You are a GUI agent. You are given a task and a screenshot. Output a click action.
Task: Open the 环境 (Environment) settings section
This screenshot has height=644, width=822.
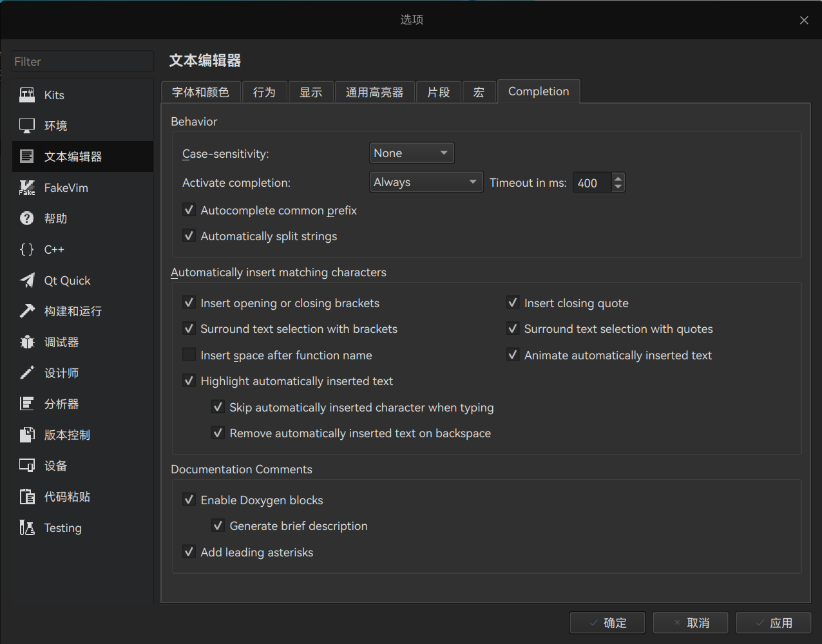pos(55,125)
